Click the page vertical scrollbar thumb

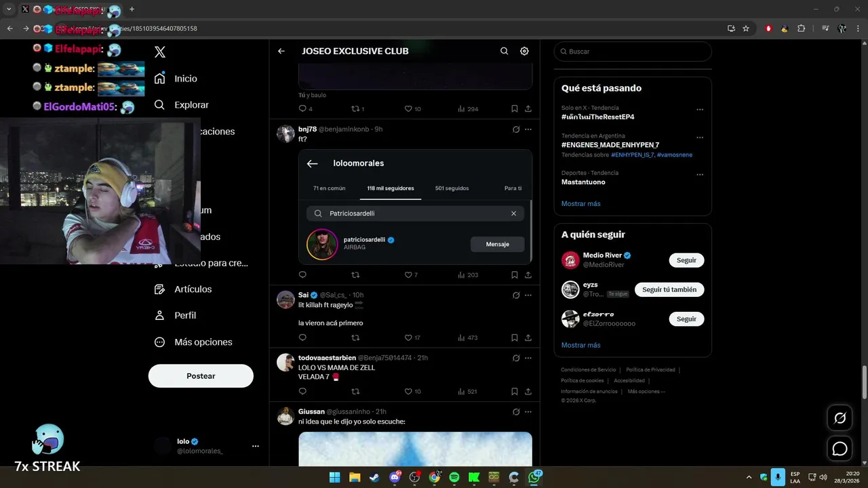864,382
